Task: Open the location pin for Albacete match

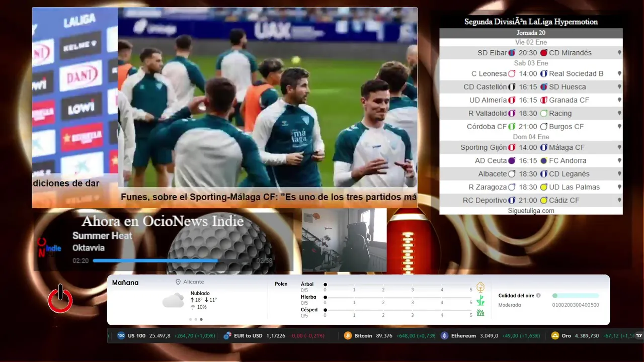Action: 619,174
